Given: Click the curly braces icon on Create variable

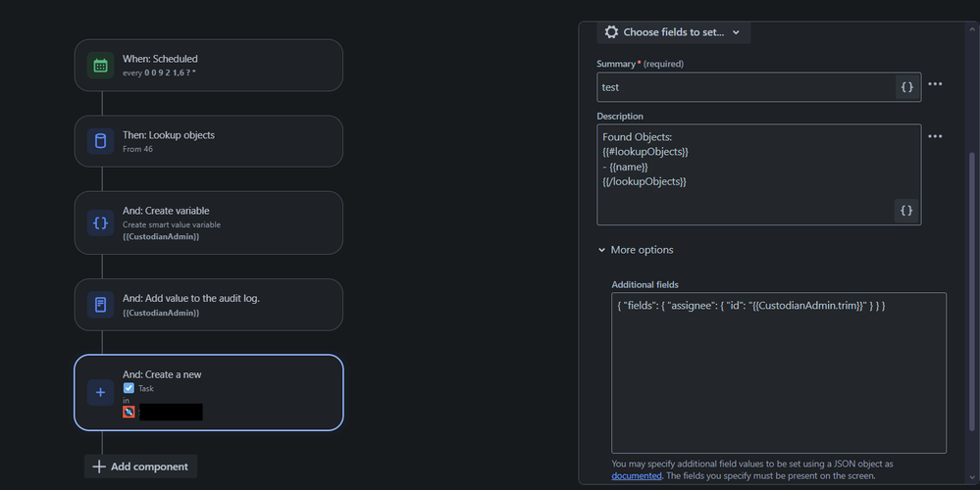Looking at the screenshot, I should pyautogui.click(x=101, y=222).
